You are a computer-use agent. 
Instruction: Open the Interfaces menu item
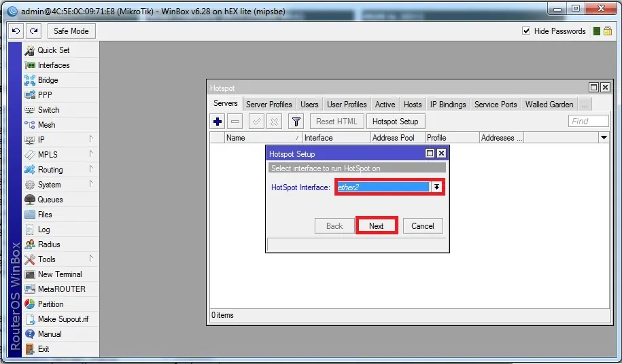(61, 65)
